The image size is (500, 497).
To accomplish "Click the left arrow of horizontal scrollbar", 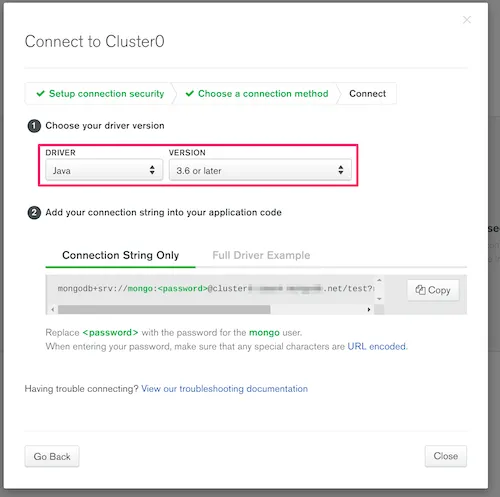I will click(53, 310).
